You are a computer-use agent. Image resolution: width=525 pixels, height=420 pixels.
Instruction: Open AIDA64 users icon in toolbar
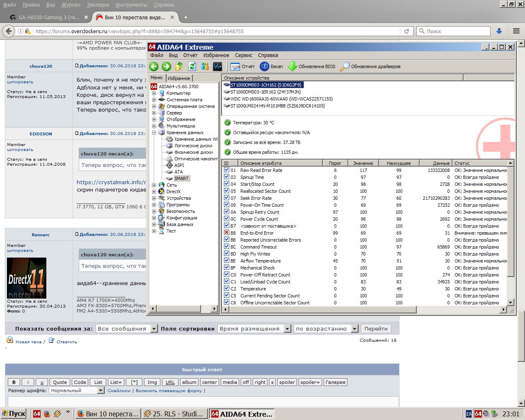[205, 66]
